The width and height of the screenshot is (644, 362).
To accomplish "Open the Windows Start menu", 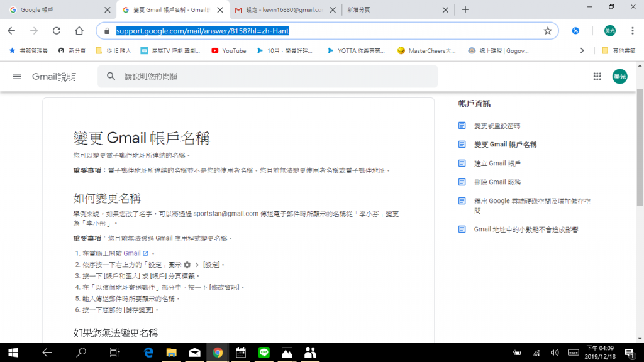I will point(13,353).
